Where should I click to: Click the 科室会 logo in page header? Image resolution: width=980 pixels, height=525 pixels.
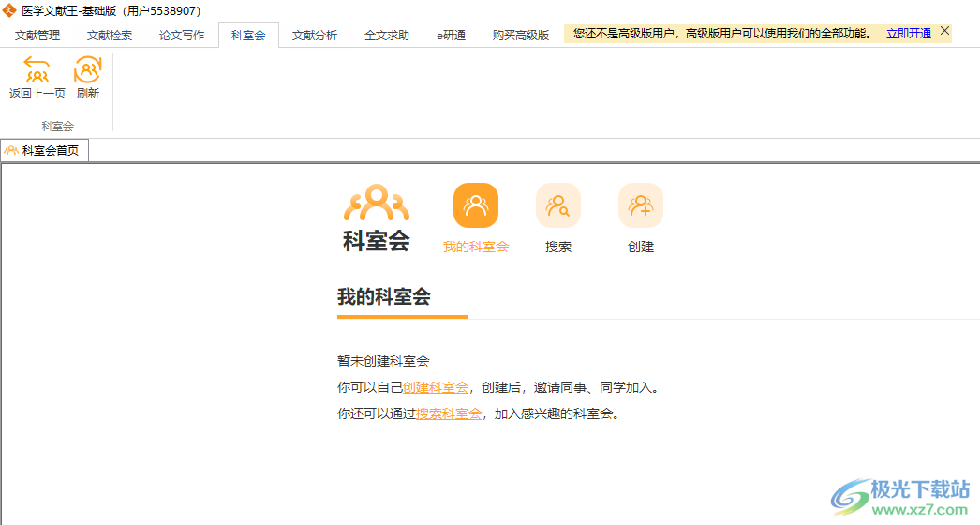coord(376,218)
